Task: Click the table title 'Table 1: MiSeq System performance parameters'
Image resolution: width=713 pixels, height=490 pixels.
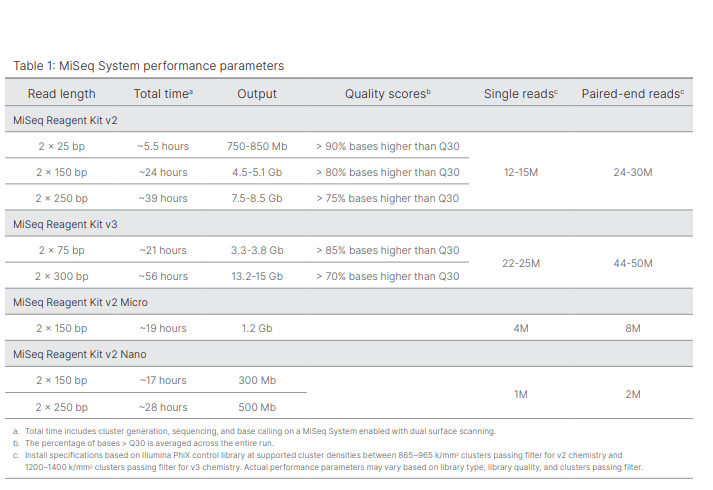Action: [x=148, y=66]
